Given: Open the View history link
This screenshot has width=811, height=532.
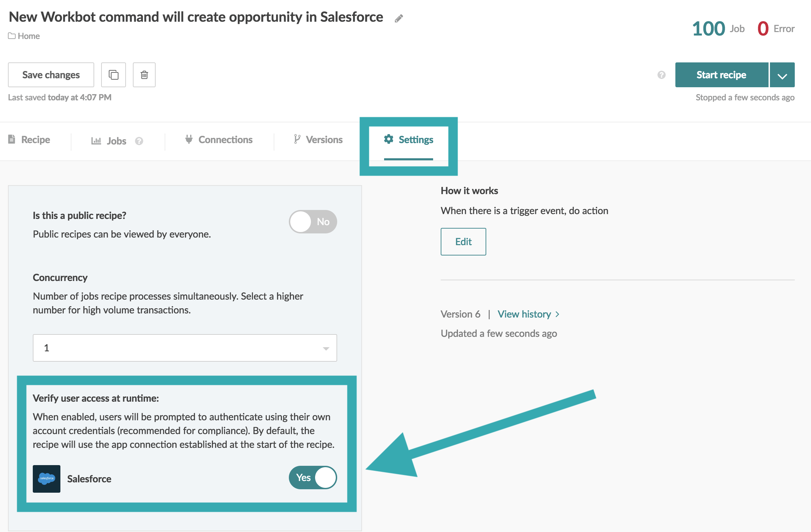Looking at the screenshot, I should click(524, 314).
